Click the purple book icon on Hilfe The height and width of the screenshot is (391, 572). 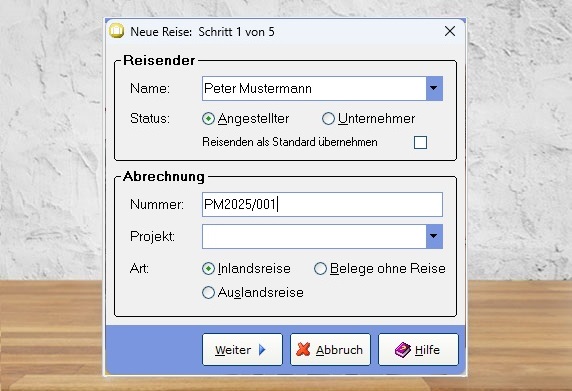[x=403, y=350]
